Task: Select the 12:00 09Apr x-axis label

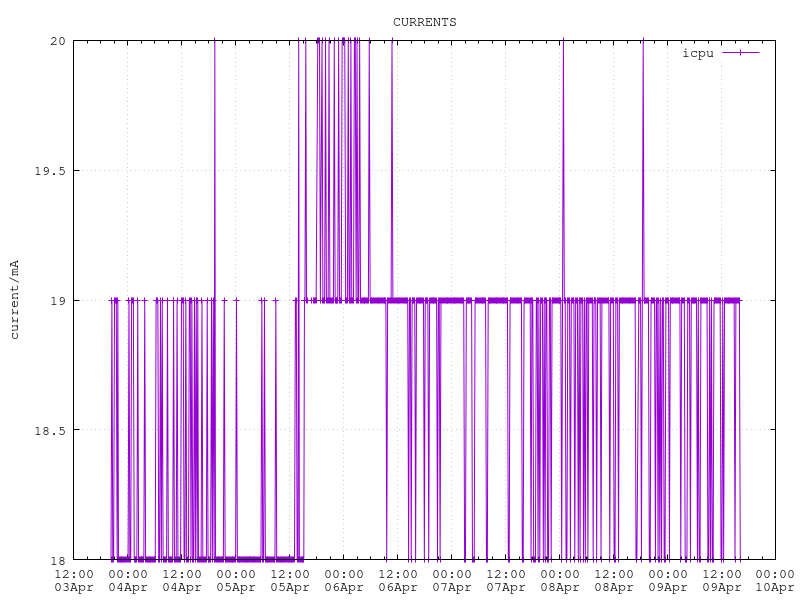Action: [722, 581]
